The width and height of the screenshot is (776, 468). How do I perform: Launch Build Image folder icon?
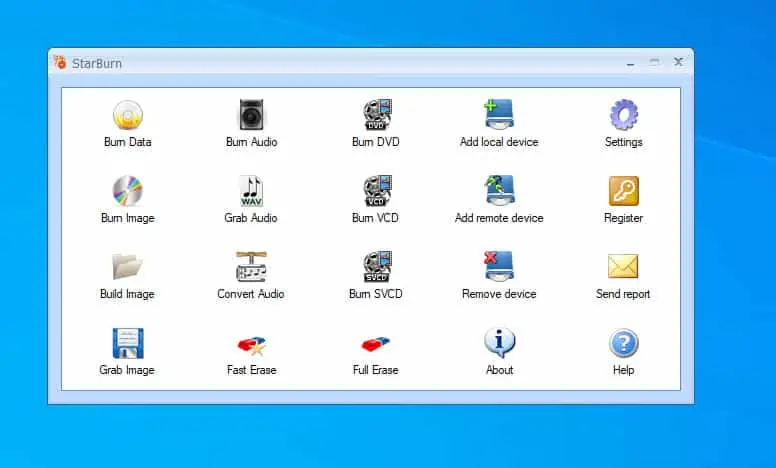click(127, 267)
